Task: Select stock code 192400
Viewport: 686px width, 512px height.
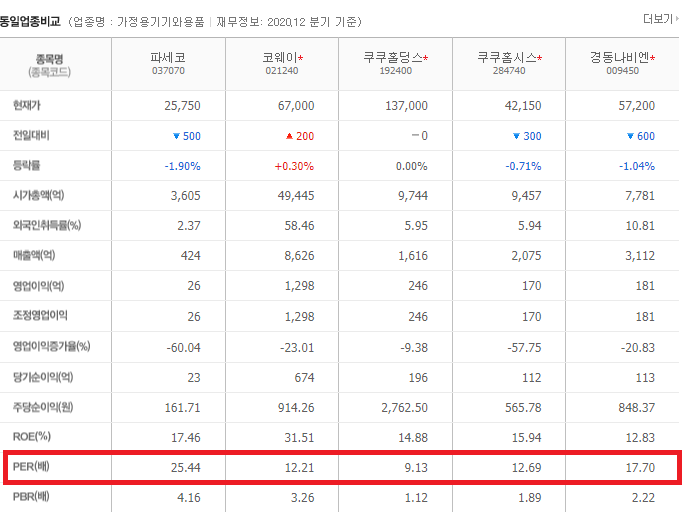Action: (x=396, y=71)
